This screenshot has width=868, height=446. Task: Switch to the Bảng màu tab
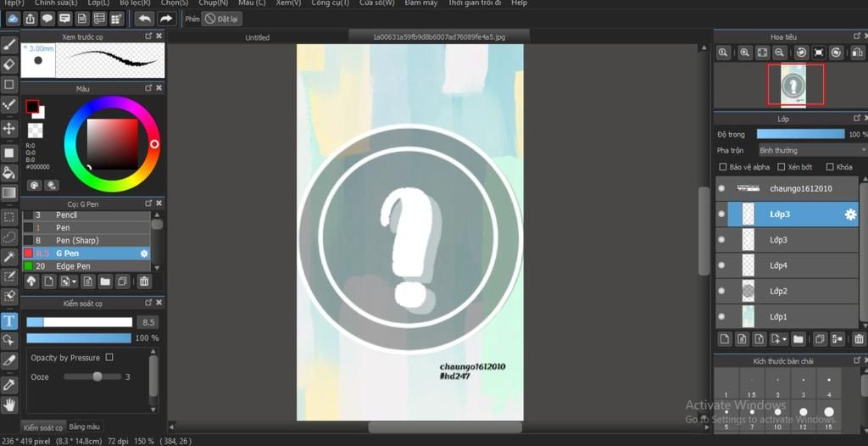tap(85, 426)
